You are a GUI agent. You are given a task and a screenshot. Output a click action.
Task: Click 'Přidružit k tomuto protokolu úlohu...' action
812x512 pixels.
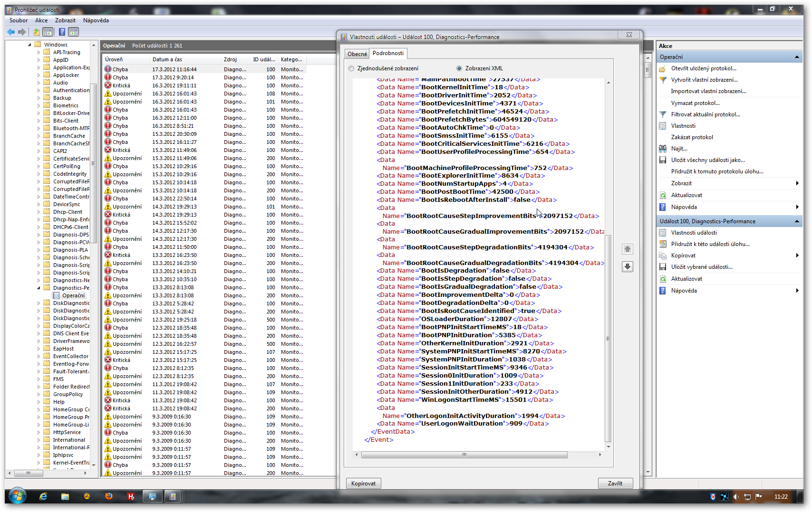tap(717, 171)
